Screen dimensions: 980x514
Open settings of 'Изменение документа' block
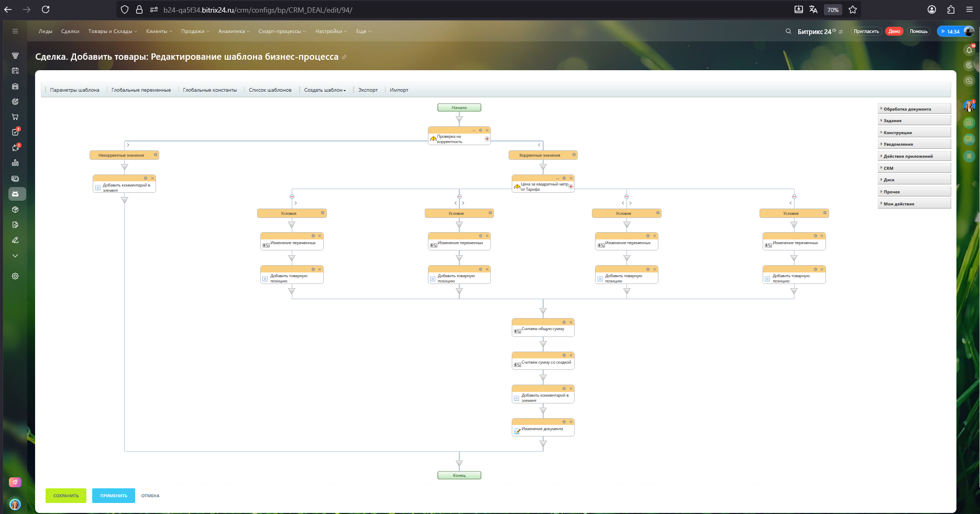[x=564, y=422]
